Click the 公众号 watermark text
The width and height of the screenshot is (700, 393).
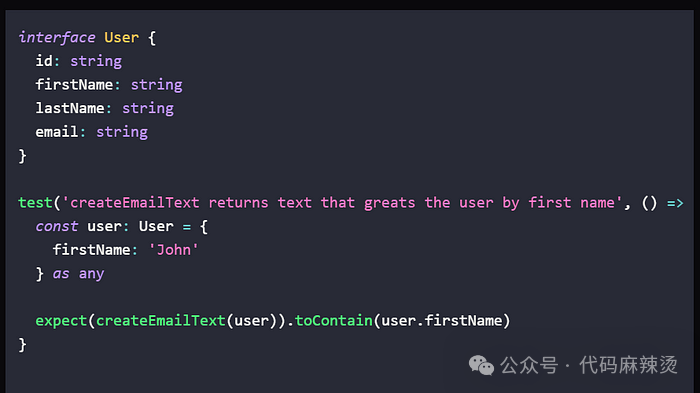tap(529, 365)
